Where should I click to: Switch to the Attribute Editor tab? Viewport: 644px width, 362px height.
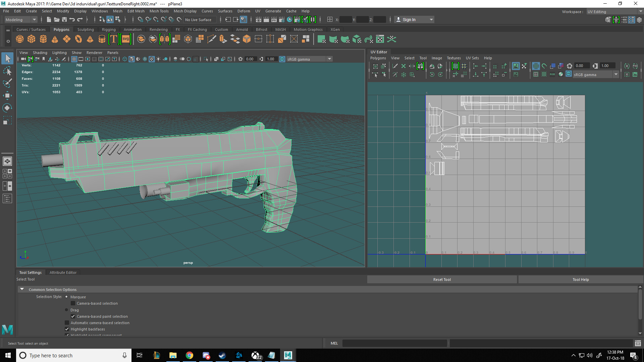click(x=63, y=272)
